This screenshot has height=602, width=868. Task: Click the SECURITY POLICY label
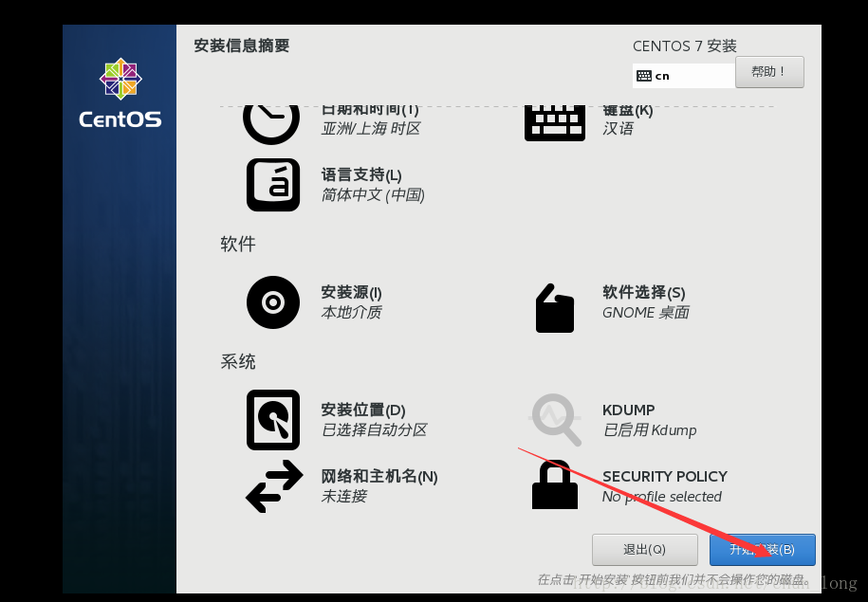click(x=664, y=477)
